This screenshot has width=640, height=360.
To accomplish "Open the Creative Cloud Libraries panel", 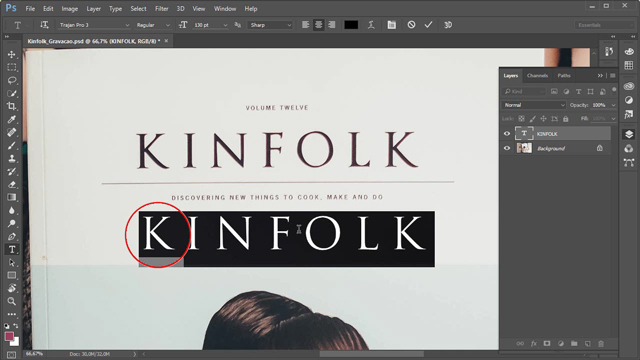I will pyautogui.click(x=629, y=86).
